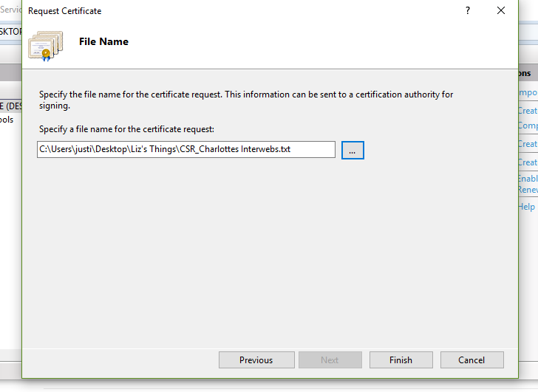
Task: Open file browser with the ellipsis button
Action: tap(353, 150)
